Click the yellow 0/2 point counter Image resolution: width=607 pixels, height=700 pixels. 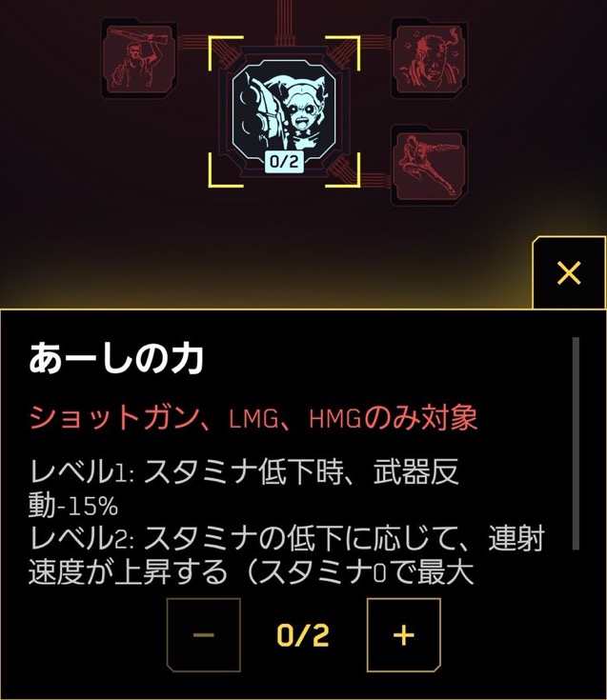(x=303, y=635)
